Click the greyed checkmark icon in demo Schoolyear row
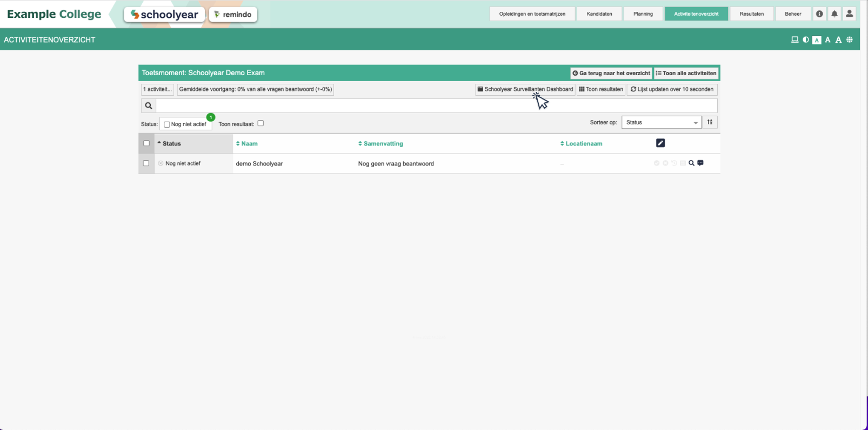Viewport: 868px width, 430px height. pos(657,163)
